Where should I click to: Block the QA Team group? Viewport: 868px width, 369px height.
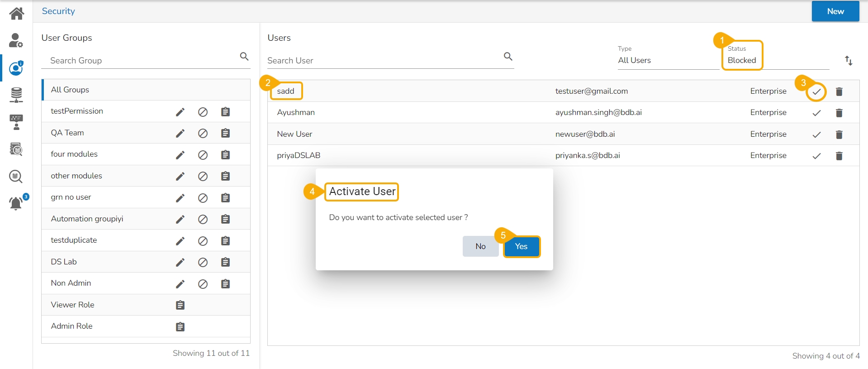(203, 133)
